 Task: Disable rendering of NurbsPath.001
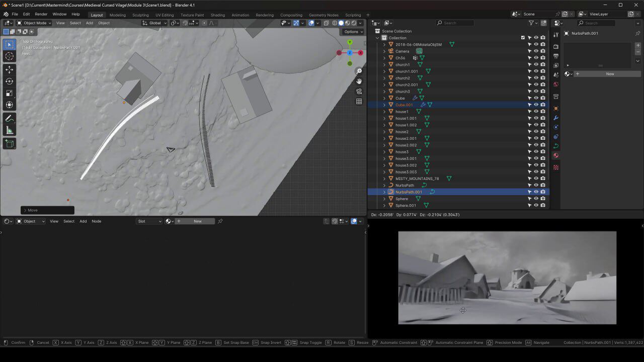[543, 192]
